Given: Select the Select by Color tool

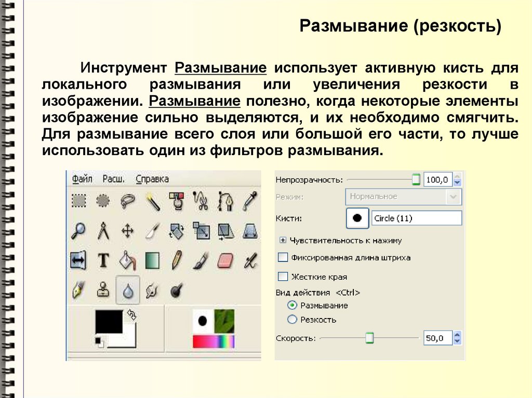Looking at the screenshot, I should (x=177, y=201).
